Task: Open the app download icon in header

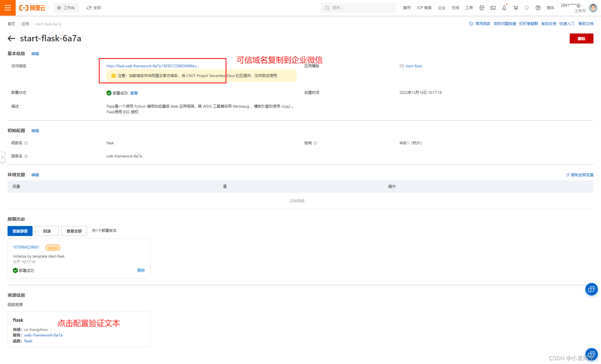Action: (482, 8)
